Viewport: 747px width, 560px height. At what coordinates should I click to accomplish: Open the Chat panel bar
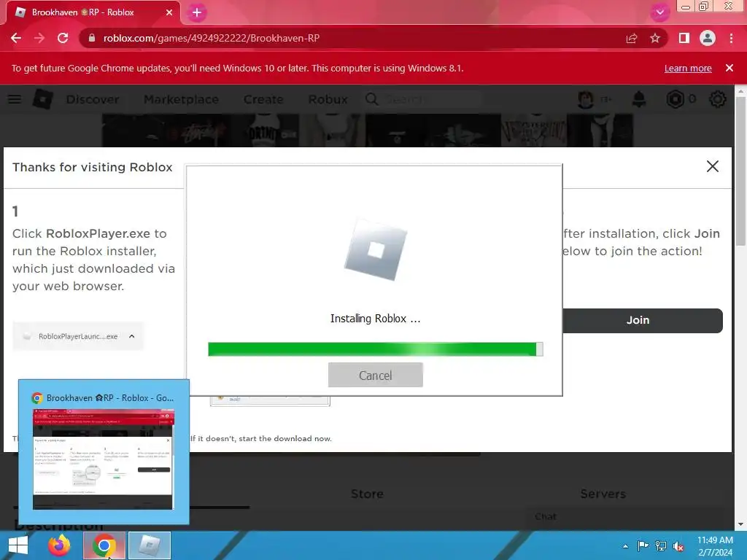click(625, 517)
